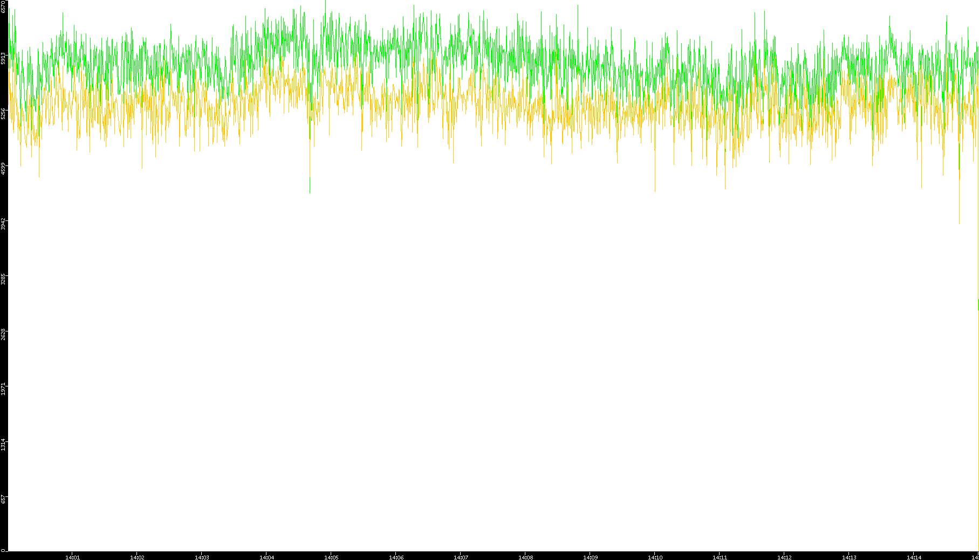Viewport: 979px width, 560px height.
Task: Click the 14:10 time axis label
Action: pos(655,557)
